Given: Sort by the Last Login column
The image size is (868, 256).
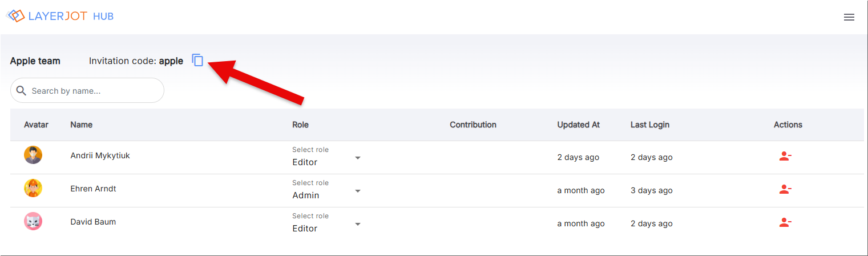Looking at the screenshot, I should (x=650, y=125).
